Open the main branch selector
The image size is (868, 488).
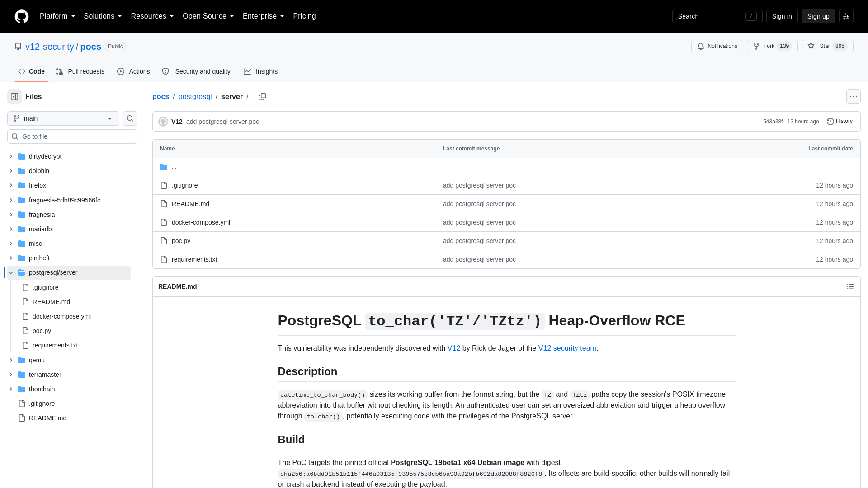tap(63, 118)
